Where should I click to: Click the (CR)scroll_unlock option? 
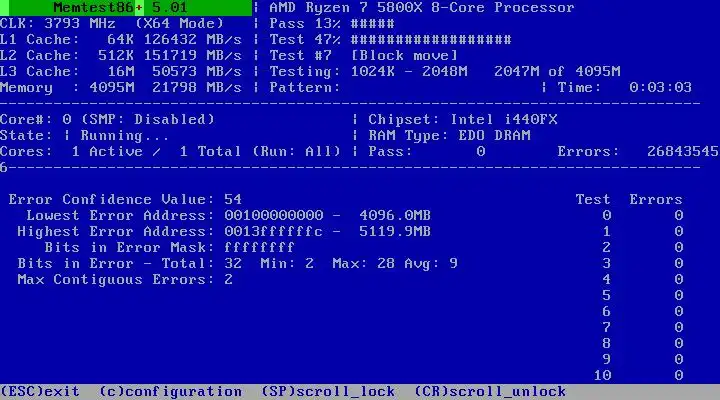pyautogui.click(x=490, y=392)
